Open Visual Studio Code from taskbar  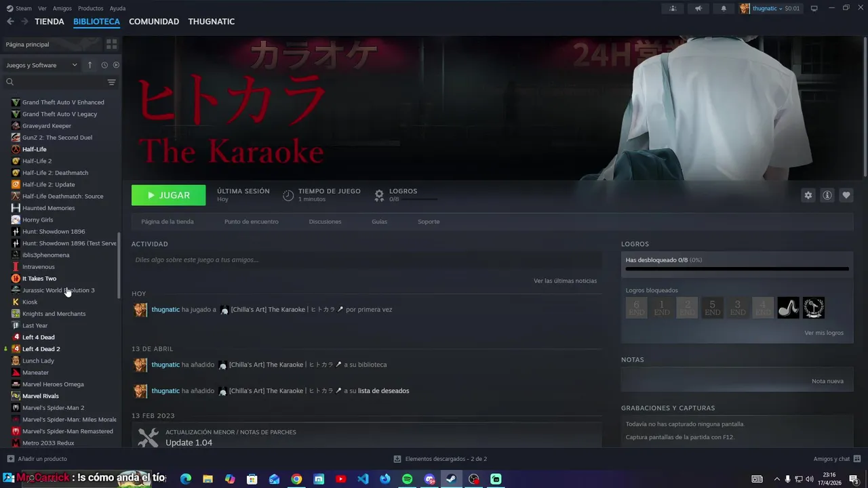click(x=363, y=479)
